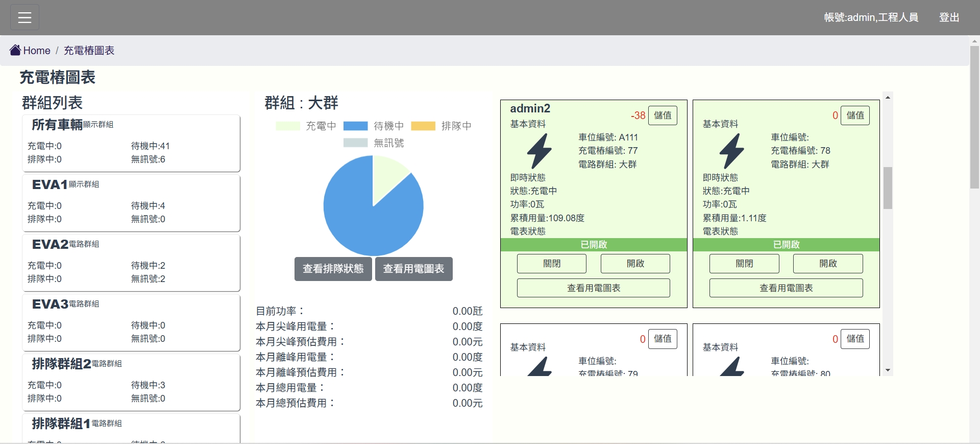Screen dimensions: 980x444
Task: Click the 查看排隊狀態 button
Action: tap(333, 269)
